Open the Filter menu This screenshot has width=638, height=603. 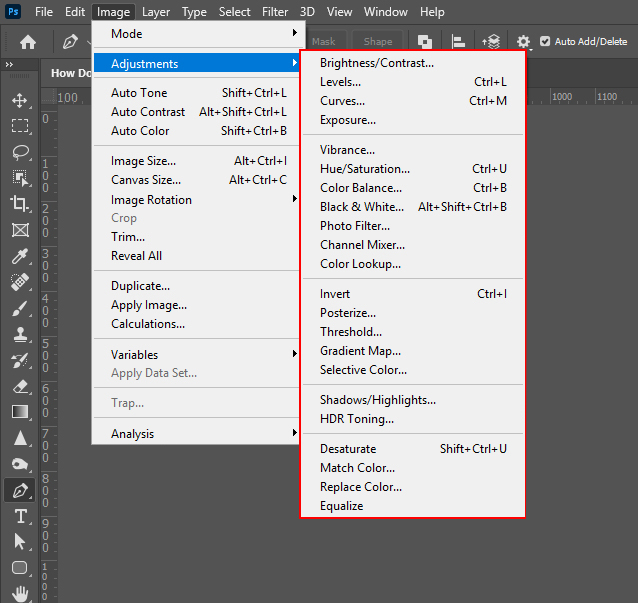tap(275, 12)
